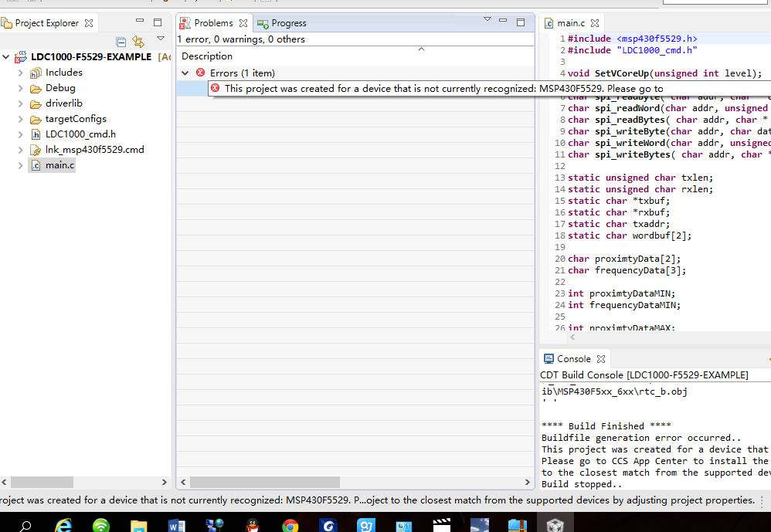Expand the targetConfigs folder
The height and width of the screenshot is (532, 771).
click(x=21, y=119)
